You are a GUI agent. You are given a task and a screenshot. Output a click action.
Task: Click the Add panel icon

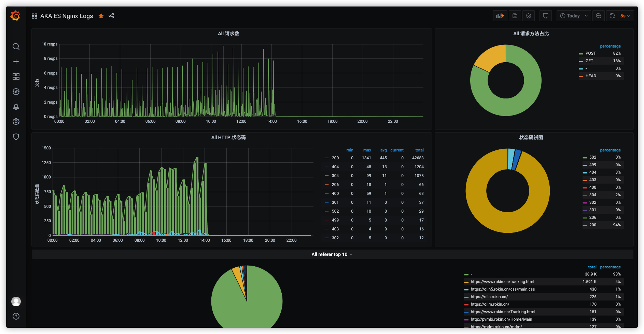click(x=500, y=16)
